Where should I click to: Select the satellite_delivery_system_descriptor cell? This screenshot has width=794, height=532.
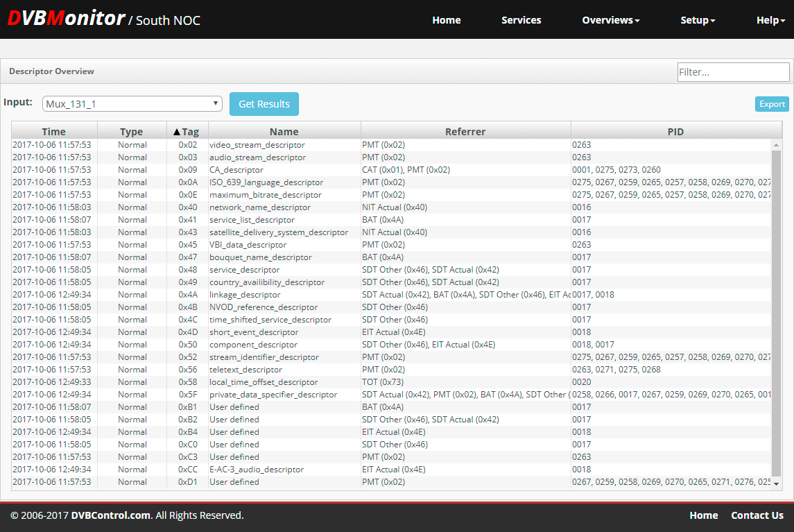pyautogui.click(x=279, y=232)
